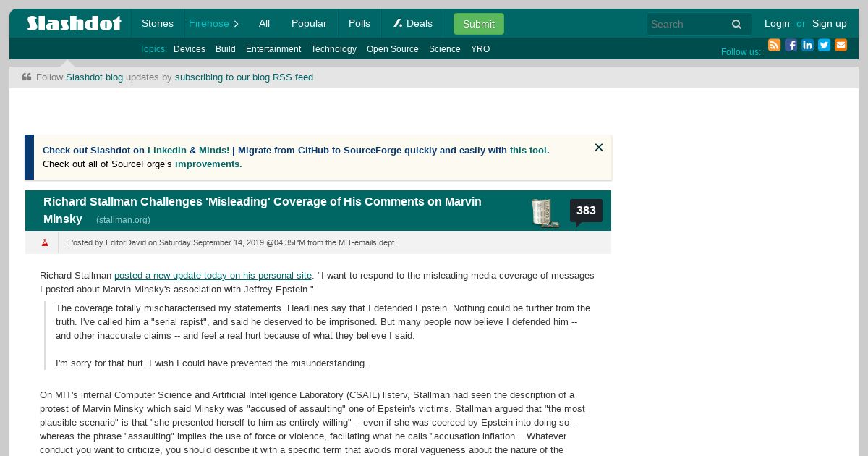Click the Firehose nav link
The image size is (868, 456).
(208, 23)
